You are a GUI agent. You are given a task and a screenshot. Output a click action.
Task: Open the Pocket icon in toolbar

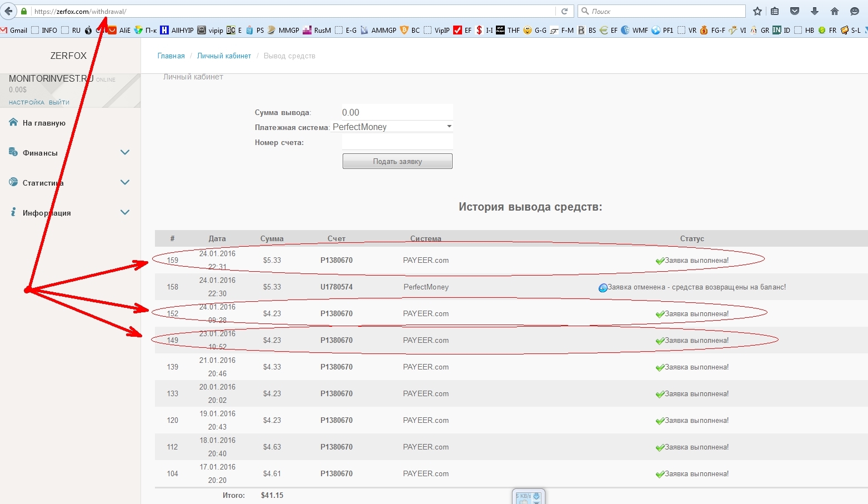click(795, 11)
